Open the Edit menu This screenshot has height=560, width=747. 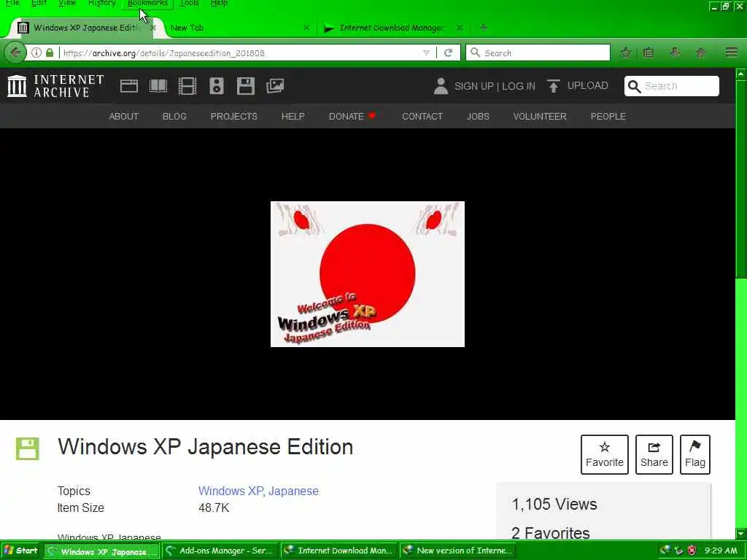coord(39,3)
